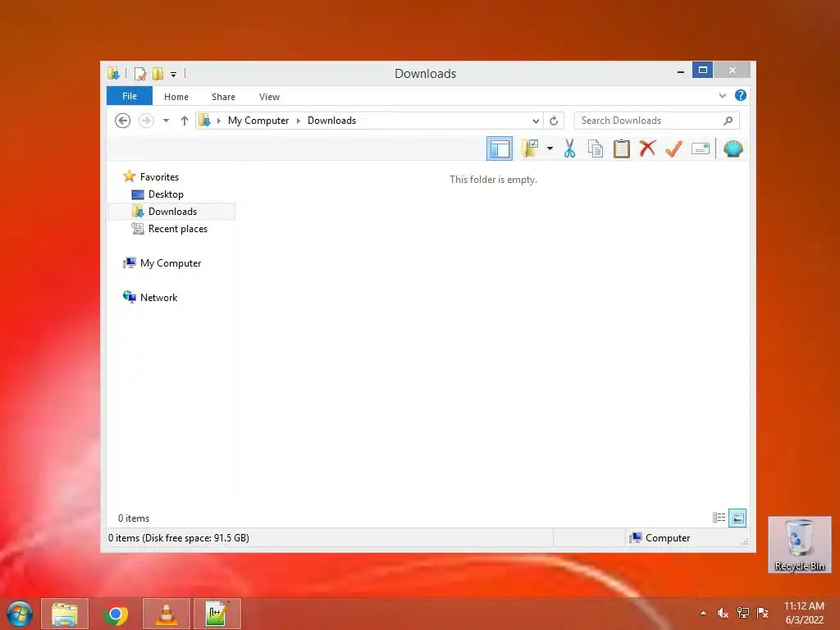The image size is (840, 630).
Task: Select Network in the navigation pane
Action: coord(158,297)
